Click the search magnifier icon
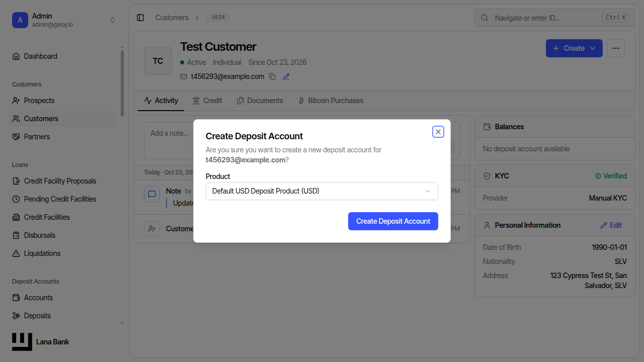Viewport: 644px width, 362px height. pos(485,18)
